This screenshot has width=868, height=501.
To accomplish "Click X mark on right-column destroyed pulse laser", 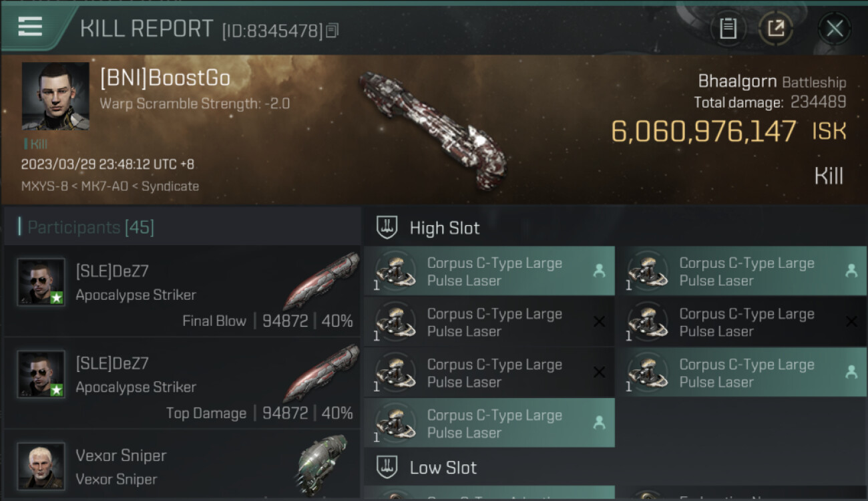I will tap(851, 322).
